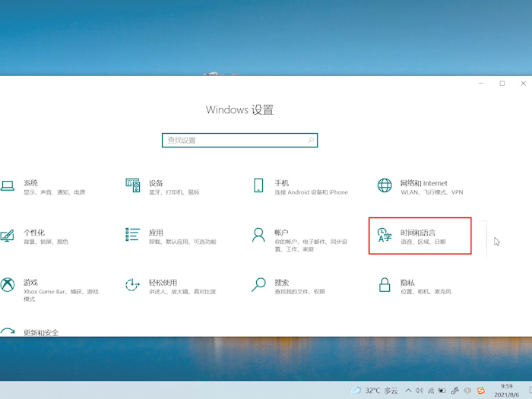Open the 系统 (System) settings icon
Screen dimensions: 532x399
[x=8, y=185]
